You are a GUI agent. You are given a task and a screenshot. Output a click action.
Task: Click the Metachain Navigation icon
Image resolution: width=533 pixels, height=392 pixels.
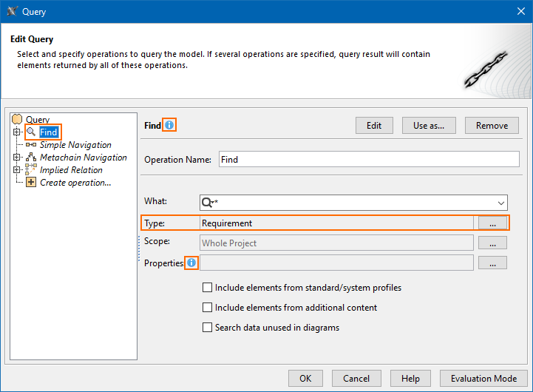[31, 158]
